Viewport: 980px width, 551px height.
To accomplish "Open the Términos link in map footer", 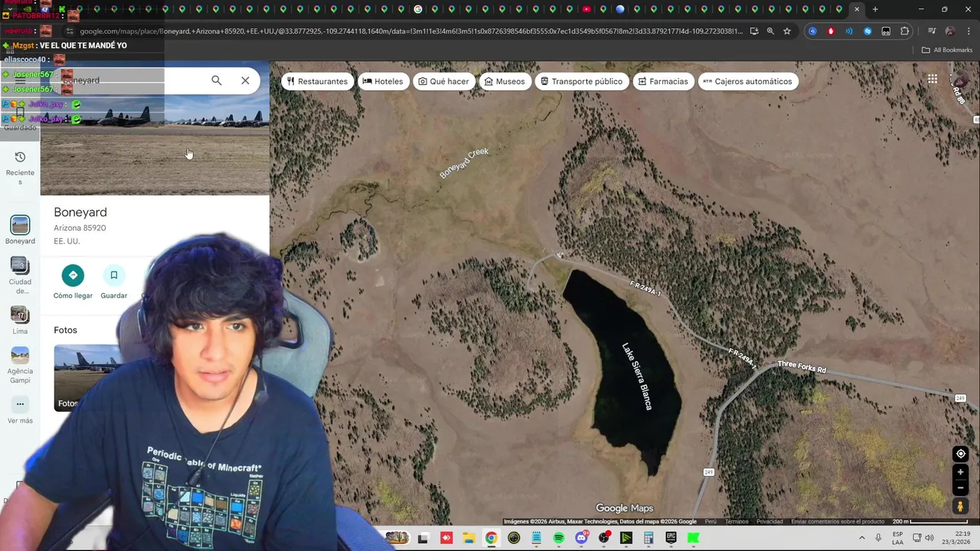I will pos(737,522).
